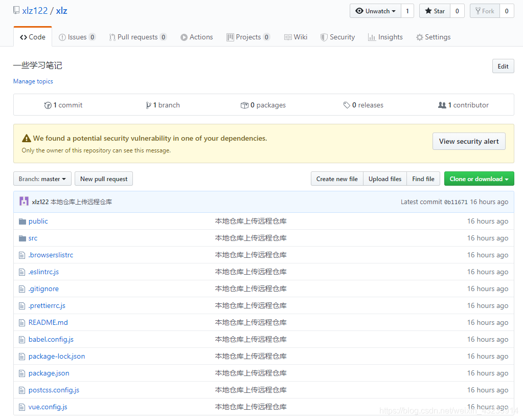Click the contributors people icon
This screenshot has height=420, width=523.
tap(442, 105)
